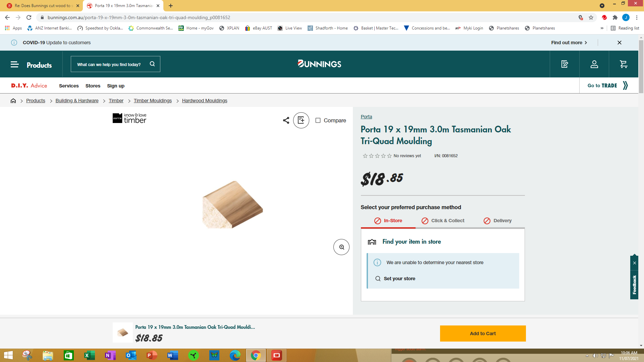Screen dimensions: 644x362
Task: Click the Hardwood Mouldings breadcrumb link
Action: pyautogui.click(x=205, y=100)
